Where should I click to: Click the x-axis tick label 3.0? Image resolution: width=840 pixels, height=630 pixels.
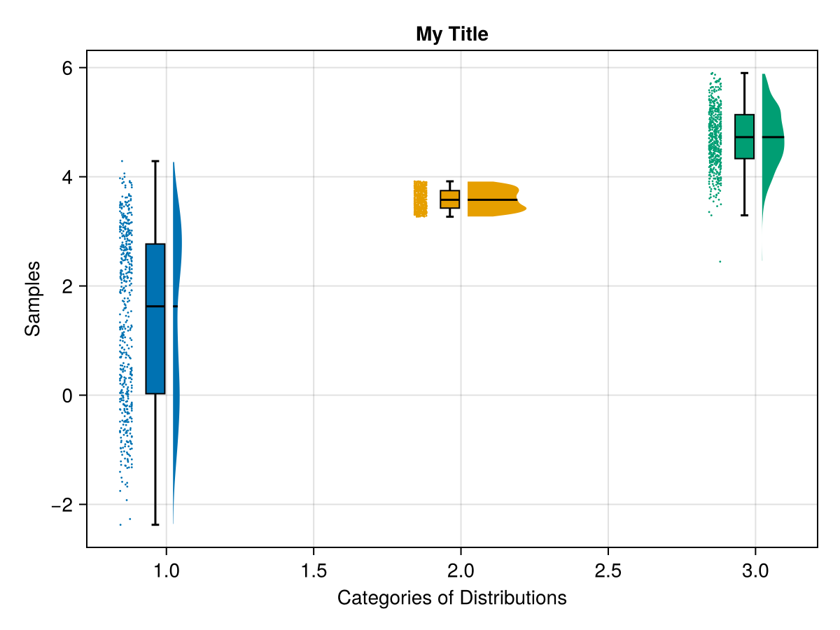(755, 569)
